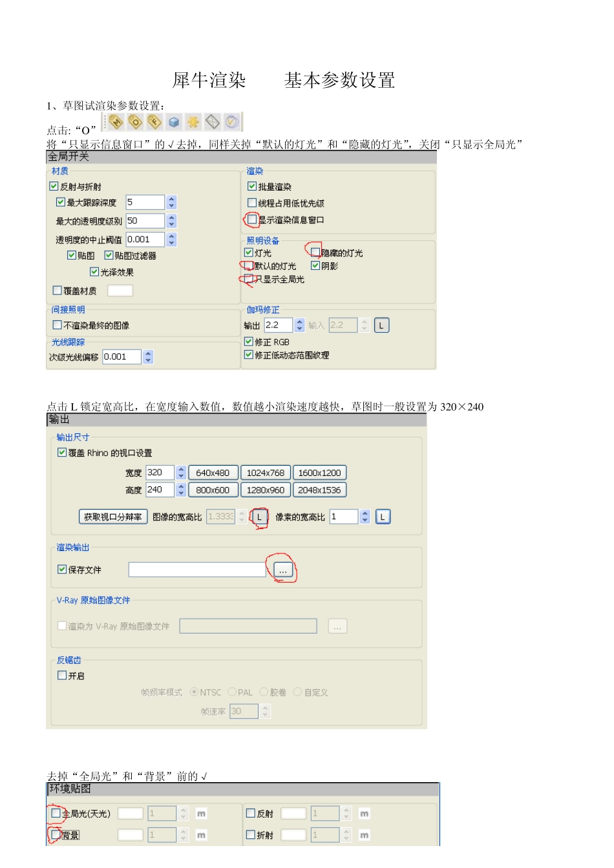Uncheck the 默认的灯光 checkbox
The width and height of the screenshot is (614, 868).
tap(249, 265)
